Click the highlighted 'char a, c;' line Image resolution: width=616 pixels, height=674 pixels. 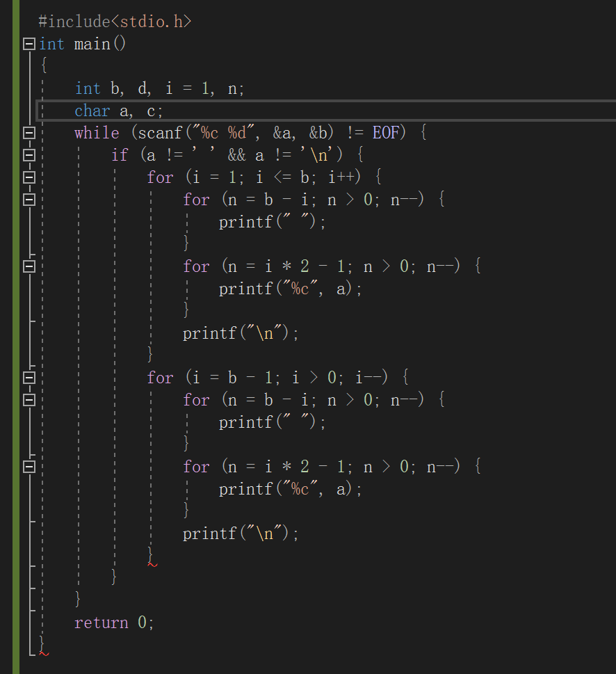tap(325, 111)
